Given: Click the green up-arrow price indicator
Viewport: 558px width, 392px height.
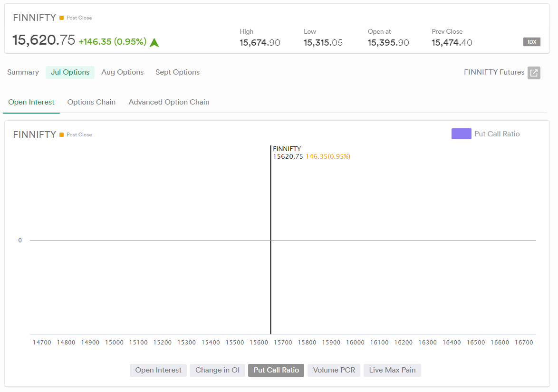Looking at the screenshot, I should (154, 43).
